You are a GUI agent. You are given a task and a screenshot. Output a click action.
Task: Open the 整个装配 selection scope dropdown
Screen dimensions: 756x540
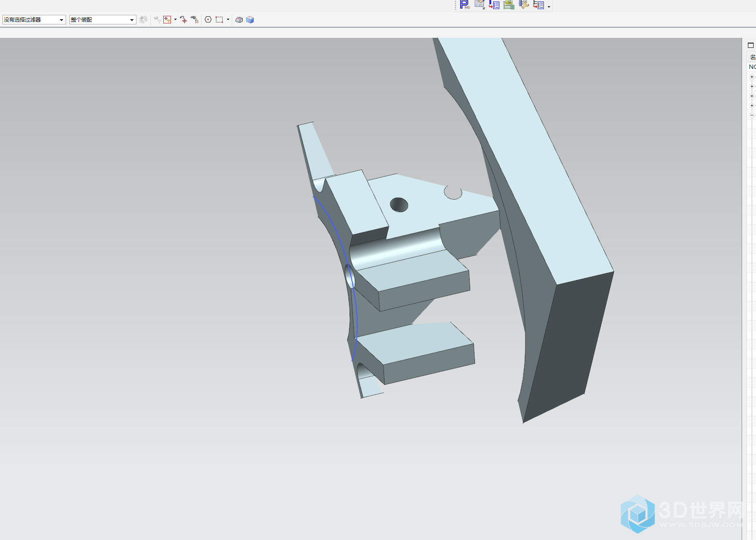(102, 20)
